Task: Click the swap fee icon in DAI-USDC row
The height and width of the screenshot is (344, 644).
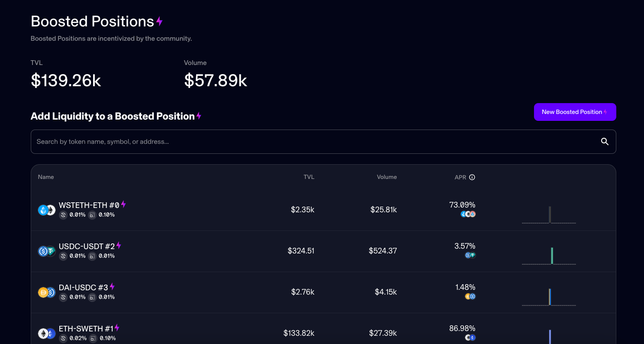Action: pos(63,297)
